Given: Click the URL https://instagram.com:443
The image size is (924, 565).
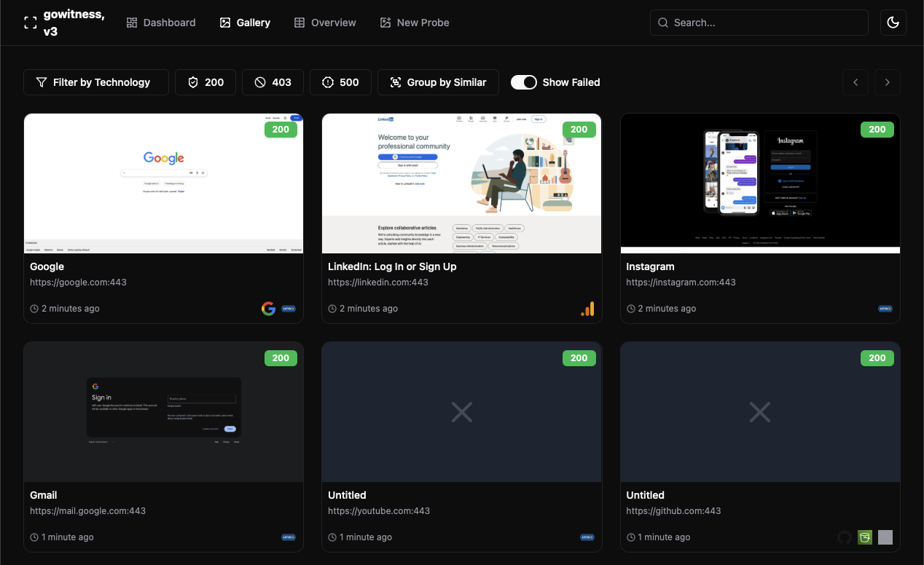Looking at the screenshot, I should click(681, 282).
